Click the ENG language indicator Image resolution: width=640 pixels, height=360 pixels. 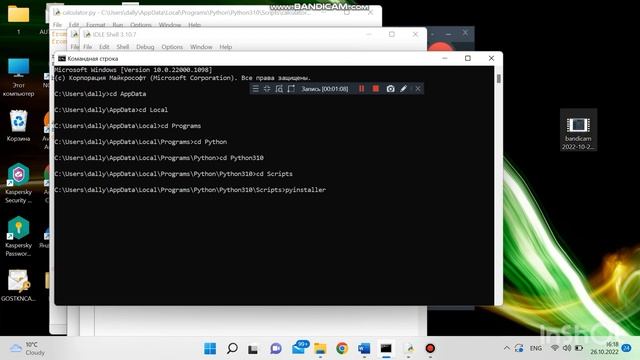[x=536, y=348]
